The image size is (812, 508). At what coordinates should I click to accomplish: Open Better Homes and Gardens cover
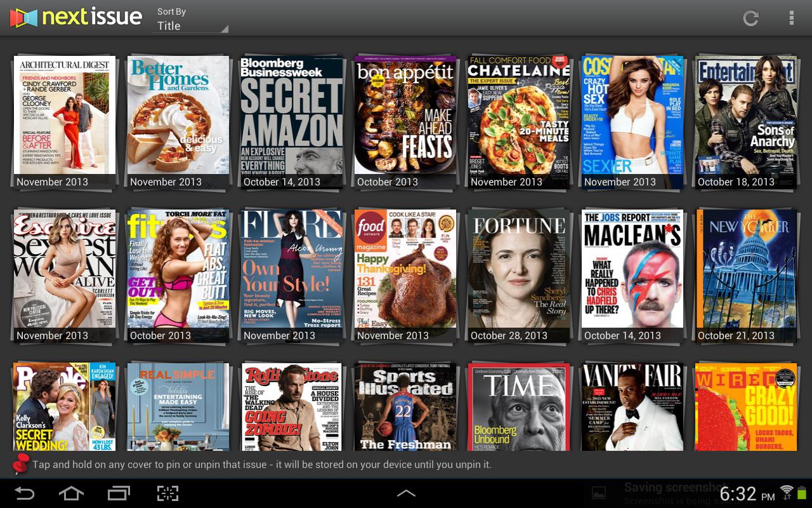coord(178,123)
